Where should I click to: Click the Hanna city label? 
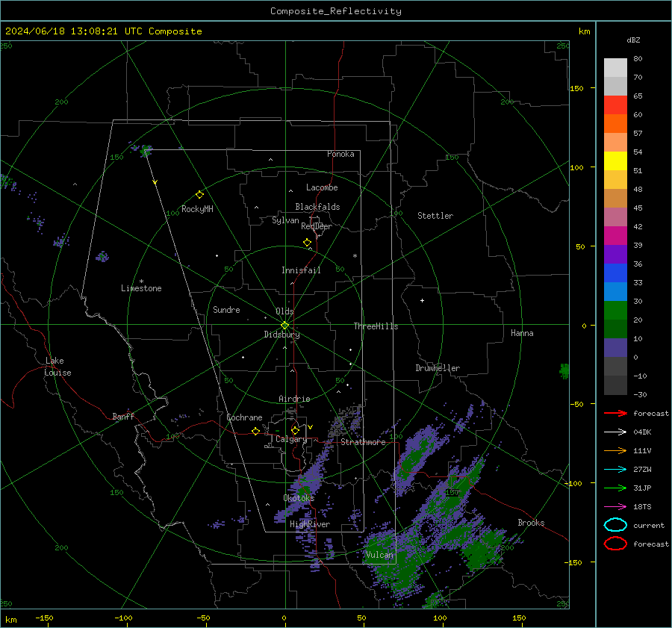[522, 333]
